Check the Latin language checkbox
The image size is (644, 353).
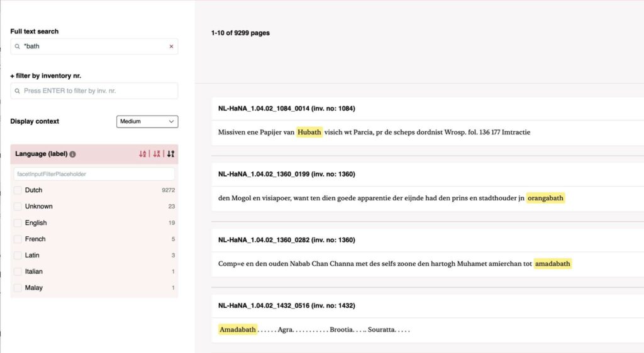point(18,256)
